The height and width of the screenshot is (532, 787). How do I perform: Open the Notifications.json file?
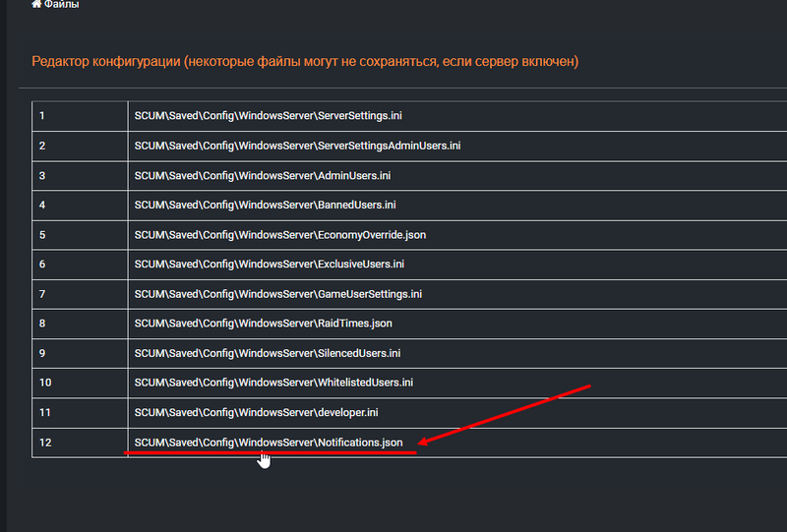click(x=269, y=443)
